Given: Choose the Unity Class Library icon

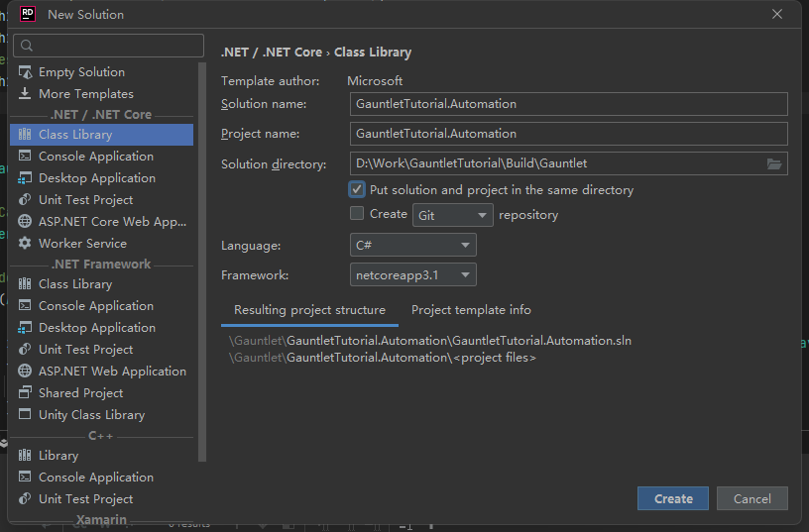Looking at the screenshot, I should [25, 415].
